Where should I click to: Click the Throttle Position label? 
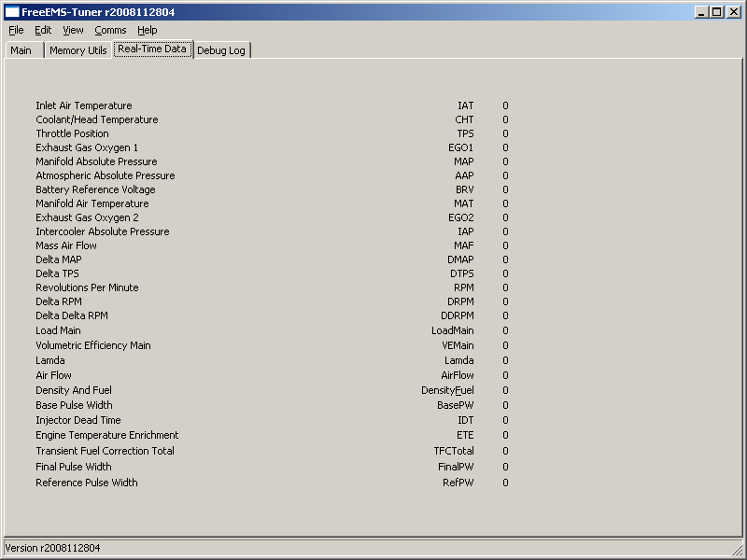point(72,133)
